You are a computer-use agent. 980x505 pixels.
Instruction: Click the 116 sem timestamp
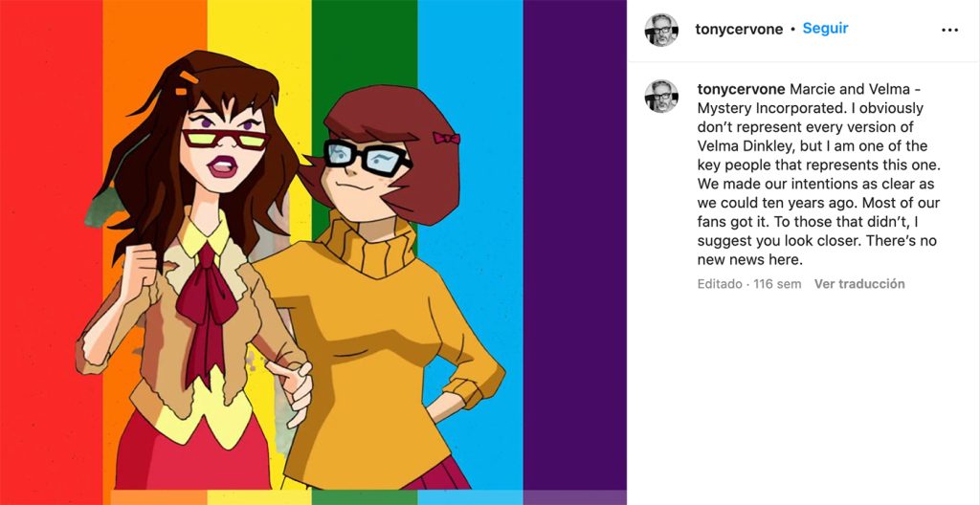tap(777, 284)
